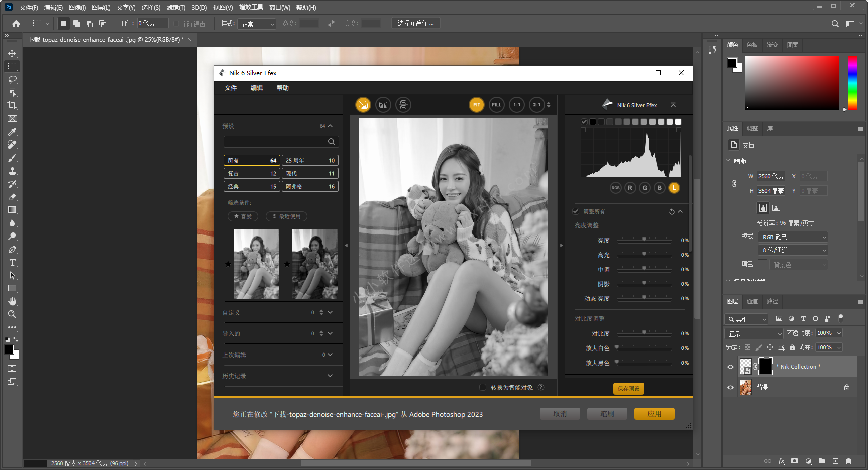
Task: Expand the 上次编辑 section
Action: pos(330,355)
